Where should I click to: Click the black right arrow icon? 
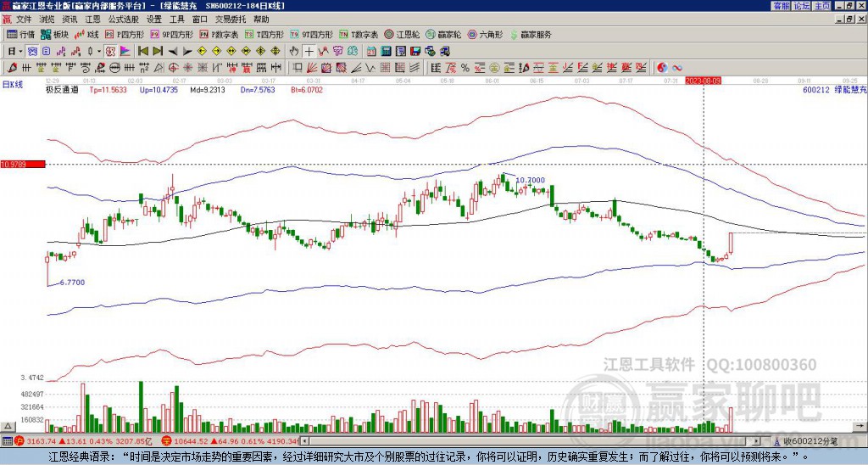click(x=187, y=52)
